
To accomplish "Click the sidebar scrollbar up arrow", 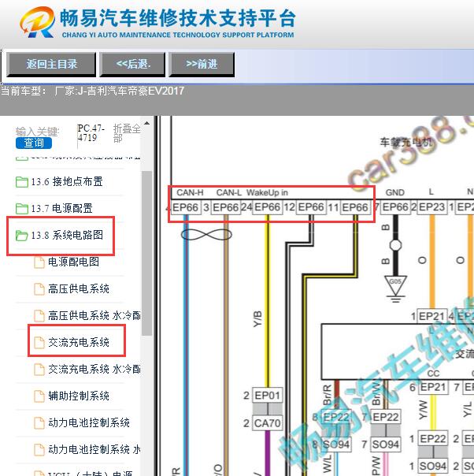I will point(146,123).
